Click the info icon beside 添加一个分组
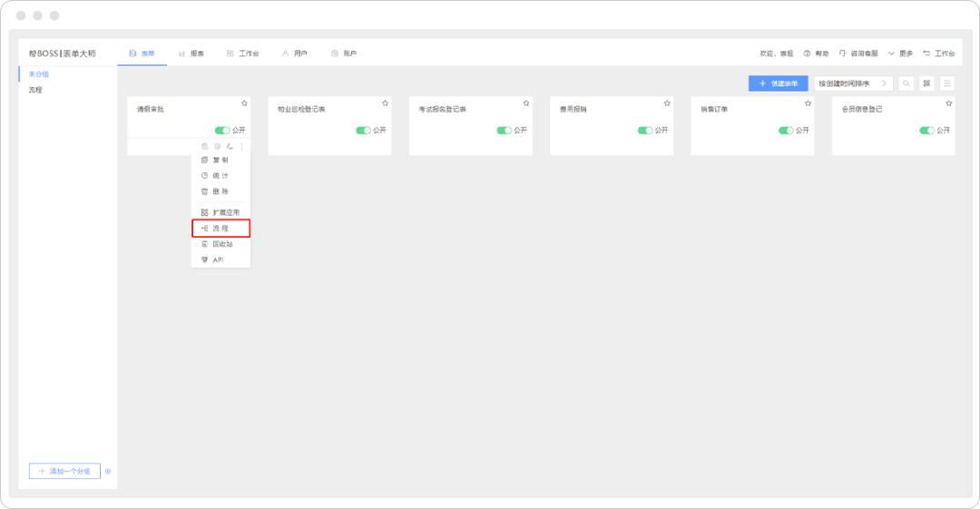Viewport: 980px width, 509px height. tap(108, 472)
